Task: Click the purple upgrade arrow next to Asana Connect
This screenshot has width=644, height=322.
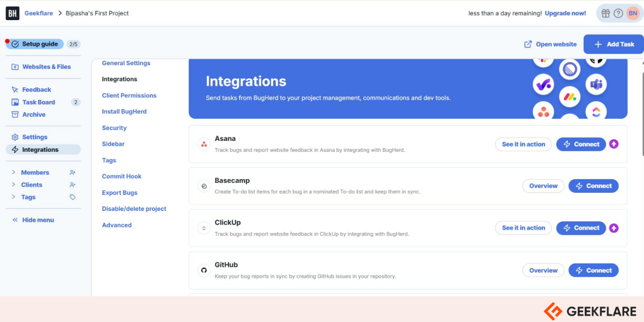Action: point(614,144)
